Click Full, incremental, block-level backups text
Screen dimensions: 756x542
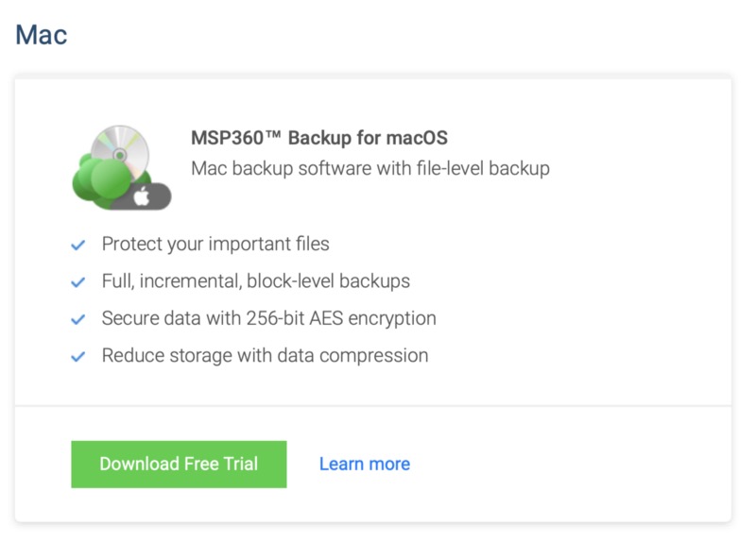(256, 281)
